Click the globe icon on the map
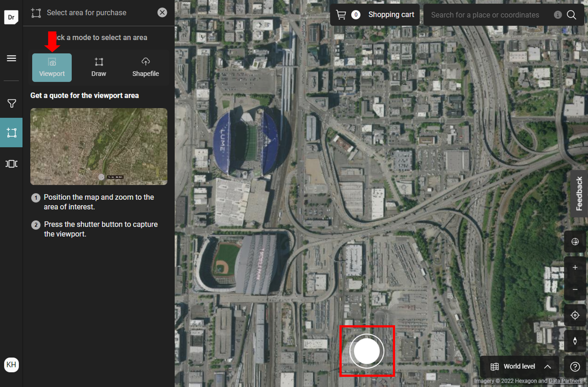This screenshot has height=387, width=588. [x=575, y=242]
